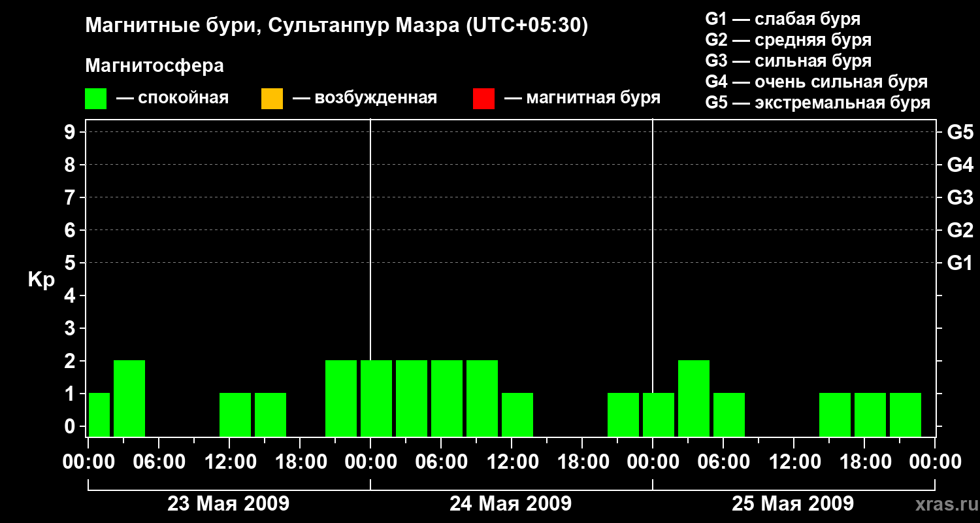The image size is (980, 523).
Task: Click the «G5» label on the right axis
Action: (x=960, y=132)
